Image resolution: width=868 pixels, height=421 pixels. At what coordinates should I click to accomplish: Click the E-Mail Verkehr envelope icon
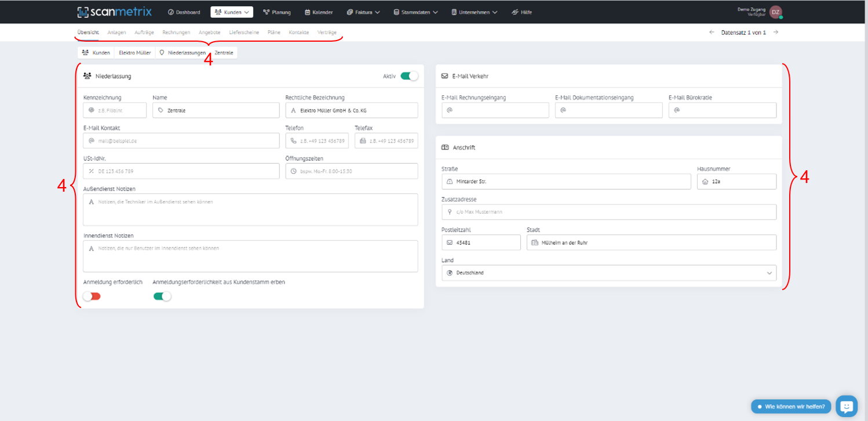445,76
